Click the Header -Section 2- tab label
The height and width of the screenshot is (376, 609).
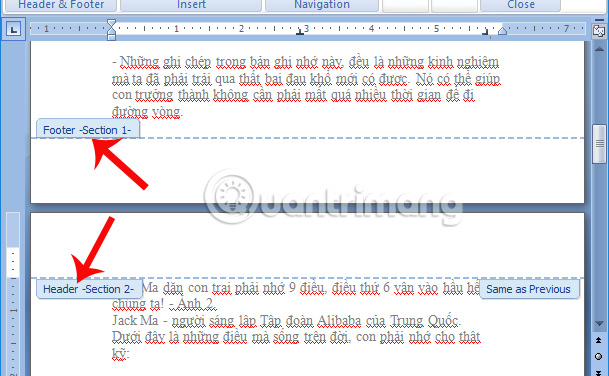tap(89, 289)
